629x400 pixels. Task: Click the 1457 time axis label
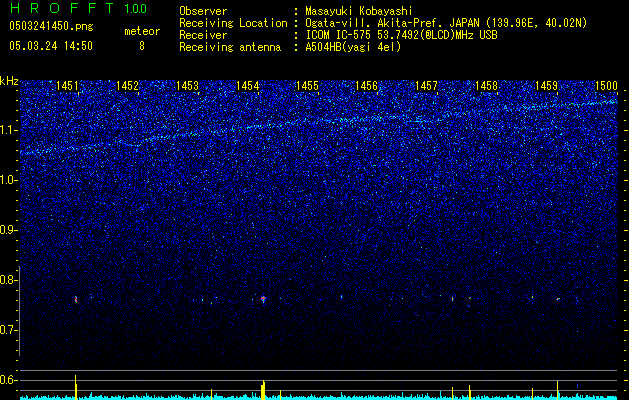[x=426, y=85]
